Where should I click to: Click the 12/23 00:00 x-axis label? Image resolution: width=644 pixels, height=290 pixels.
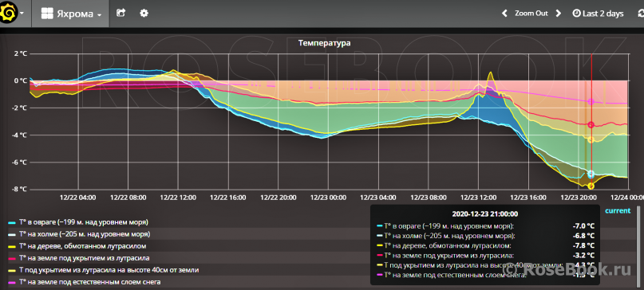[328, 198]
